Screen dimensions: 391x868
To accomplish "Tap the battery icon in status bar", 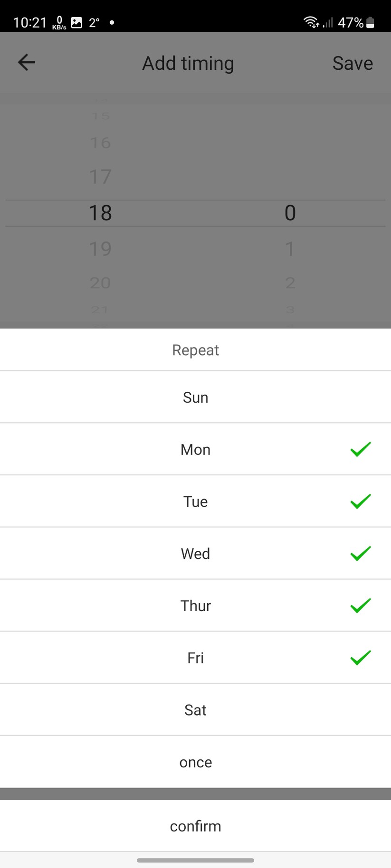I will point(371,22).
